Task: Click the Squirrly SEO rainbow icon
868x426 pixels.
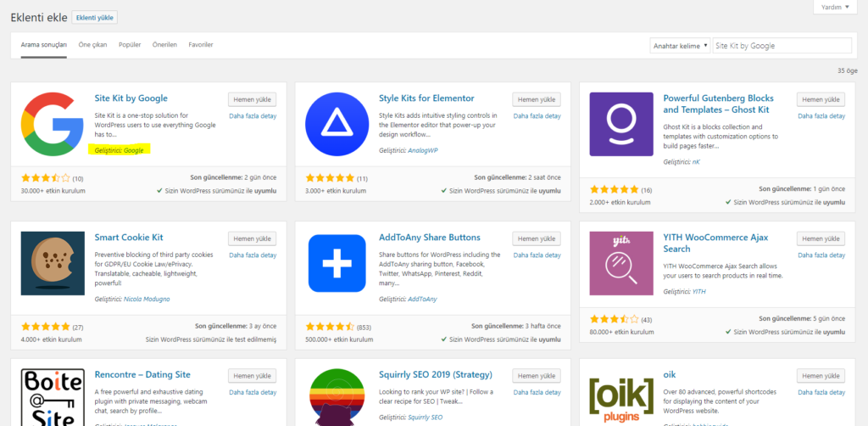Action: [337, 397]
